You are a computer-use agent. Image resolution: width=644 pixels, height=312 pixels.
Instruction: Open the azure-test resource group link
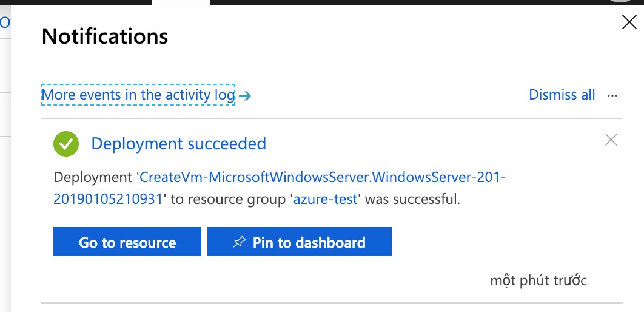coord(326,199)
